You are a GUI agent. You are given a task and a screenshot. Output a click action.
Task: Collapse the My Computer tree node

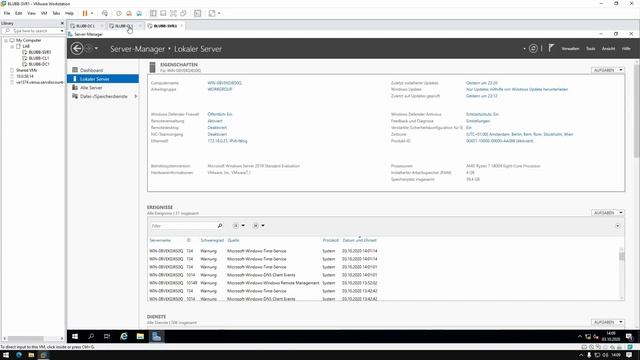coord(6,40)
